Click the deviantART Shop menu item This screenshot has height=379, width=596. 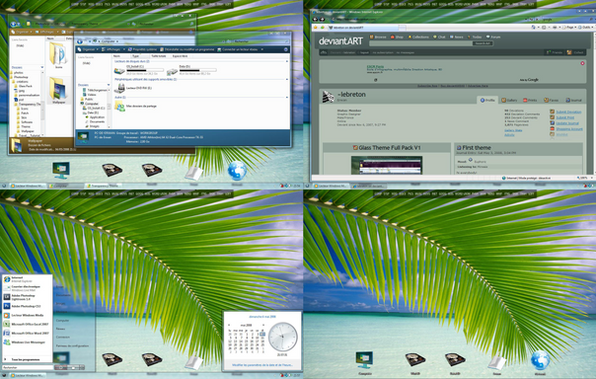pos(397,37)
